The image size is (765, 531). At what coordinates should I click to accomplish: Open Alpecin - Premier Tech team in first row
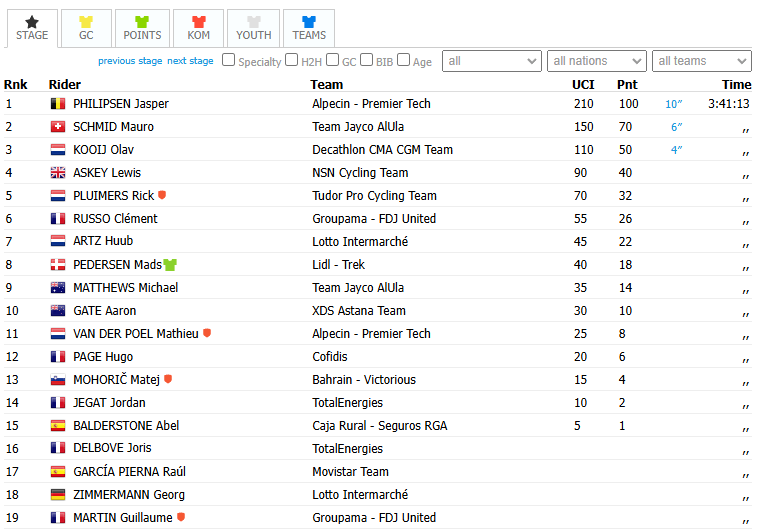[371, 103]
